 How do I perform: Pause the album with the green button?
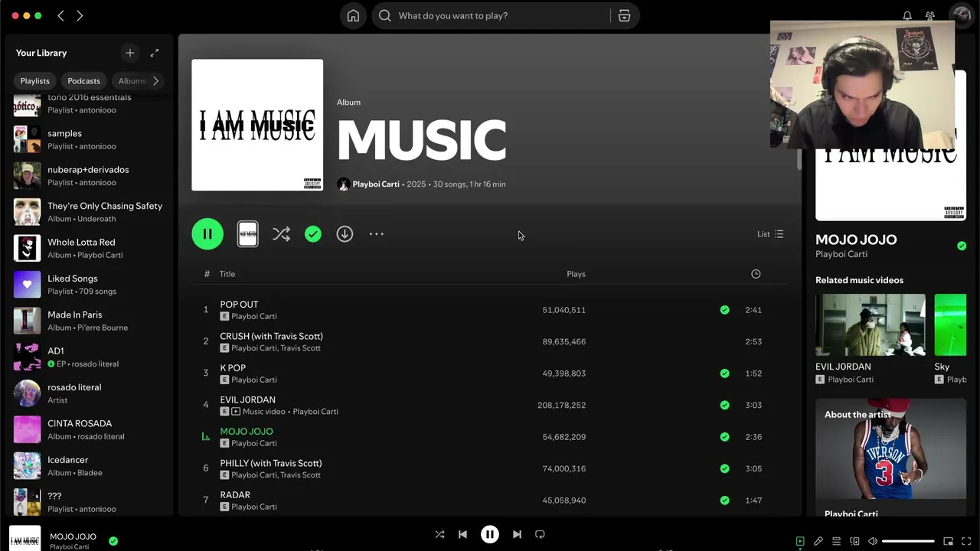(x=207, y=234)
